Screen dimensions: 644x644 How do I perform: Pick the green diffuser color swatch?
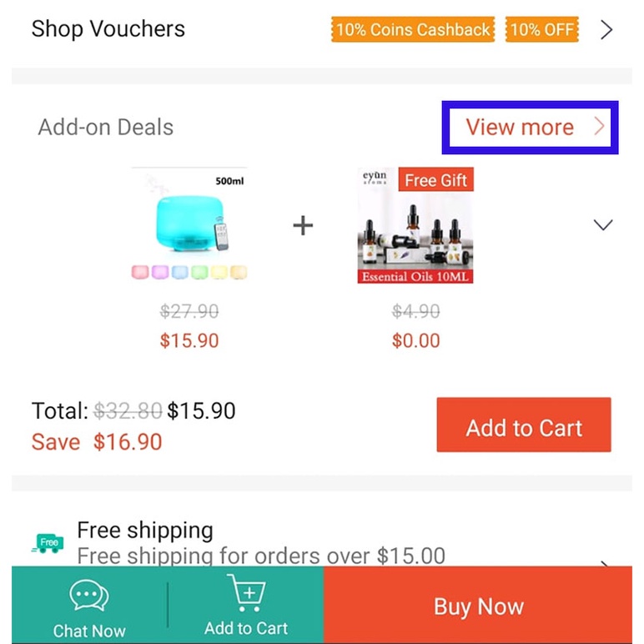pyautogui.click(x=199, y=272)
